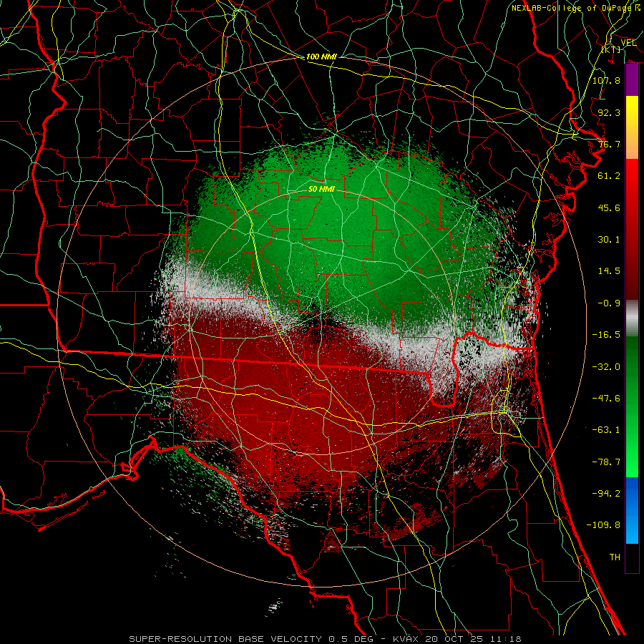This screenshot has width=644, height=644.
Task: Click the -47.6 legend value
Action: 606,399
